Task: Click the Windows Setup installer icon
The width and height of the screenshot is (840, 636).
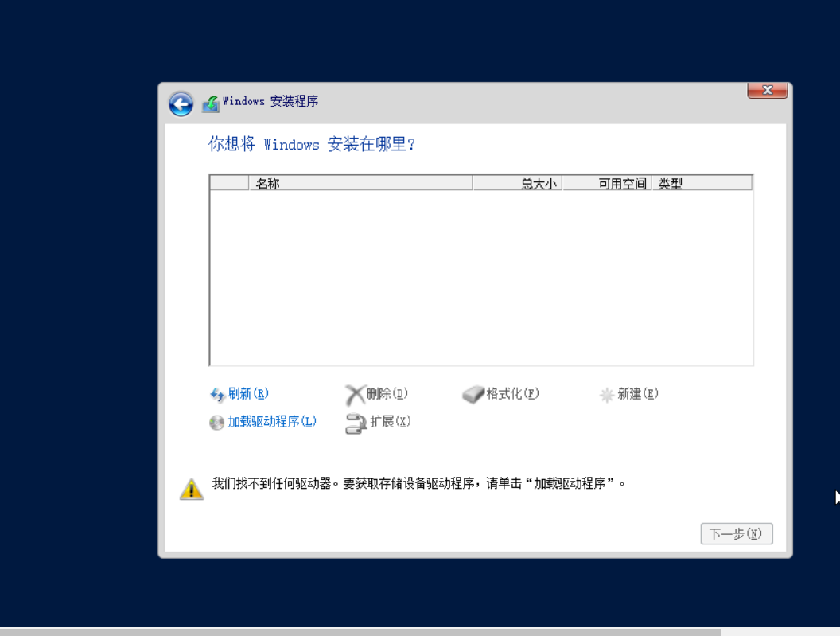Action: [x=211, y=103]
